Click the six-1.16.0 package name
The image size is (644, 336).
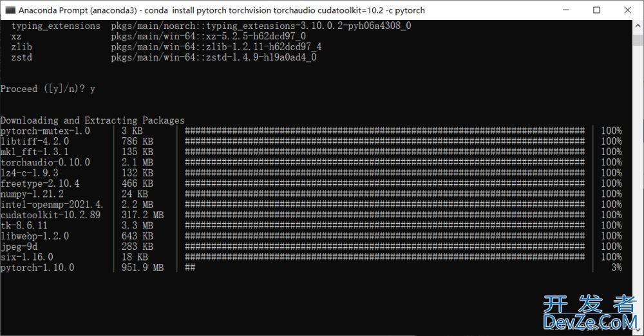(x=27, y=257)
